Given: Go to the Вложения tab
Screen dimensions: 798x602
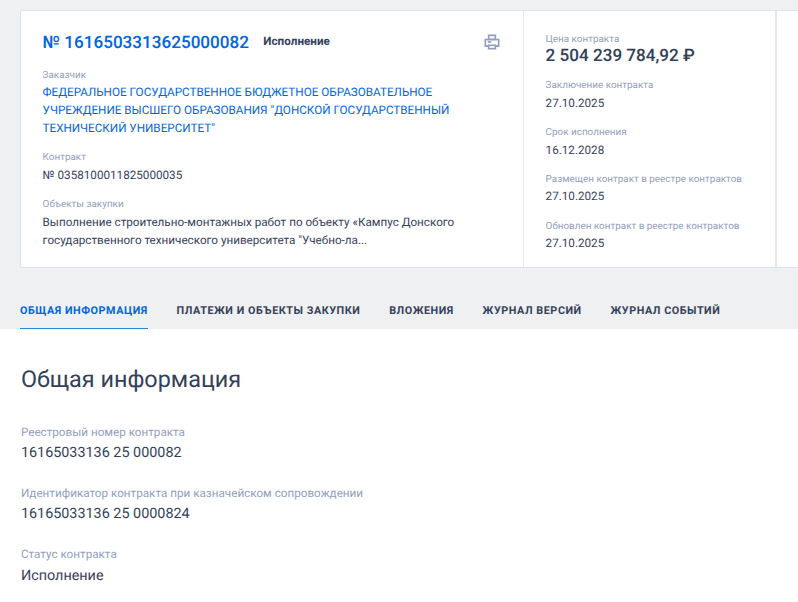Looking at the screenshot, I should point(421,310).
